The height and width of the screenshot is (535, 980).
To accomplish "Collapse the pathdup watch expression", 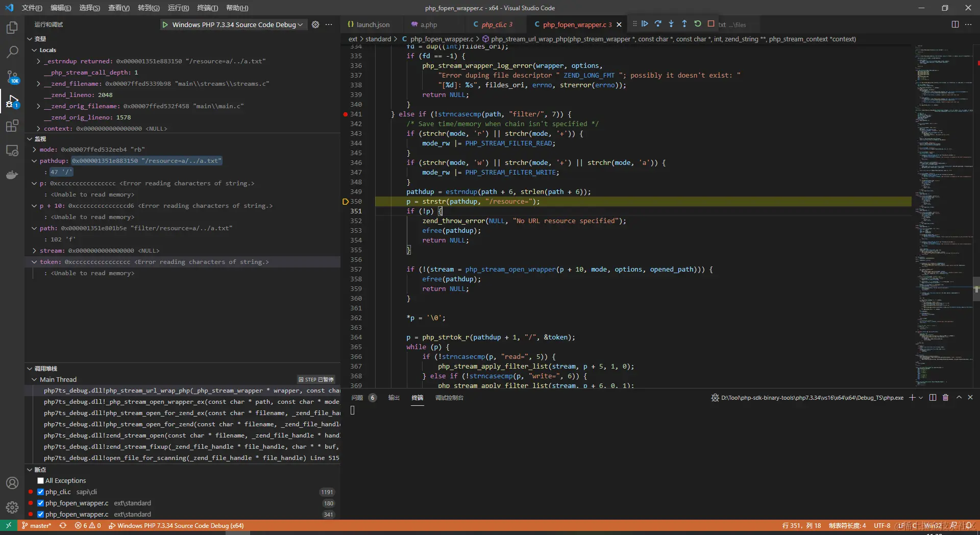I will (x=34, y=161).
